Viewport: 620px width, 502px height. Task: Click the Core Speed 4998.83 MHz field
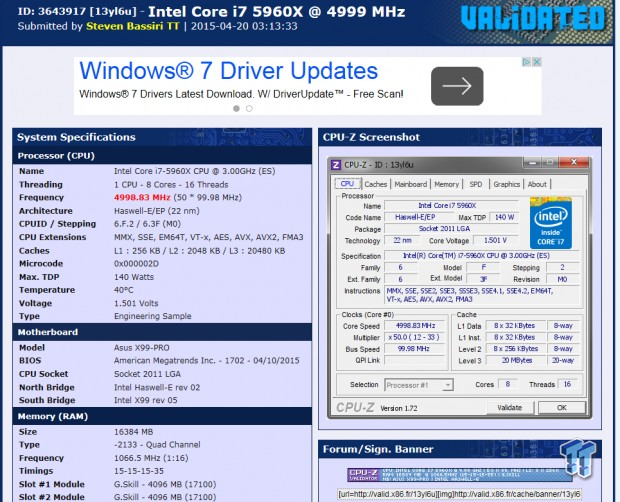tap(416, 326)
